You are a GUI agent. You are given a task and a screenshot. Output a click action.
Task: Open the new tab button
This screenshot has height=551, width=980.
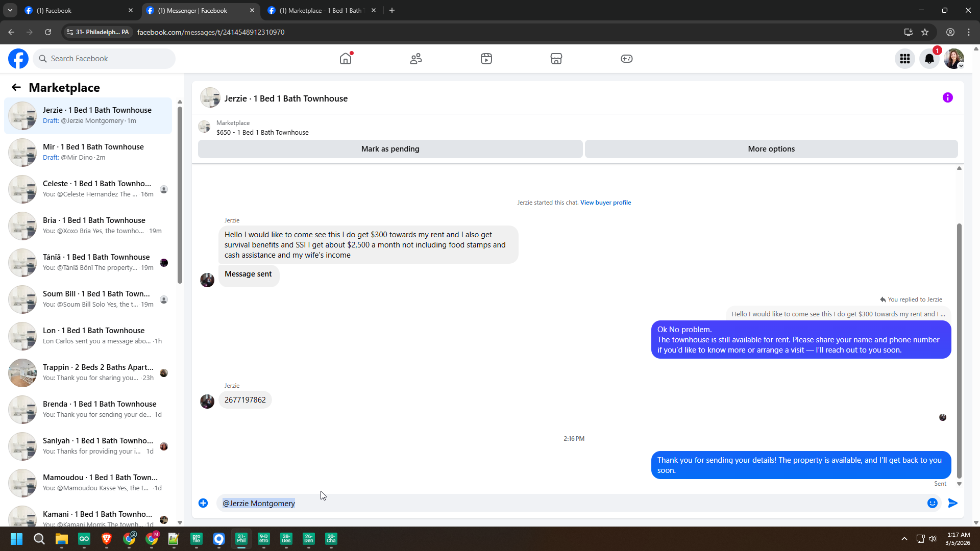coord(392,10)
